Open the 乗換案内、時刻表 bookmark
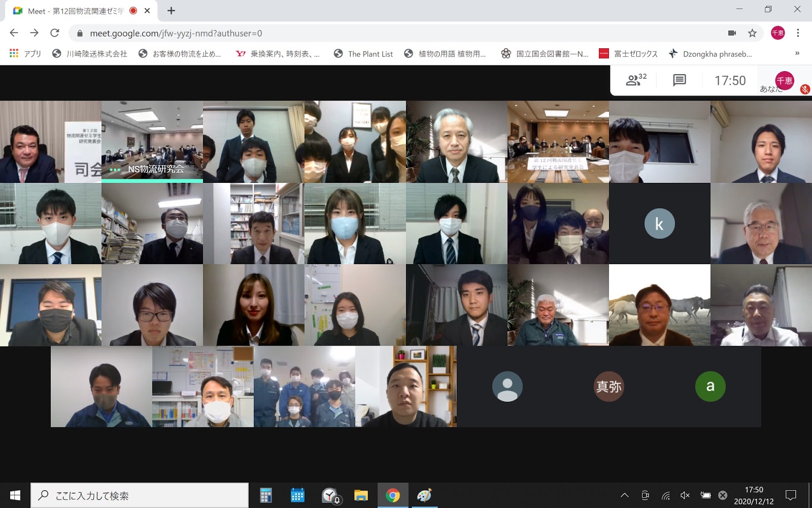Viewport: 812px width, 508px height. click(x=278, y=53)
